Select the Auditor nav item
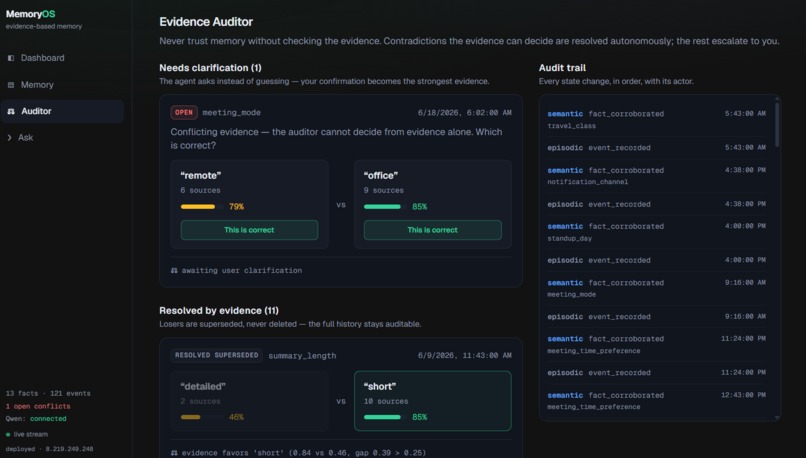 pos(62,111)
